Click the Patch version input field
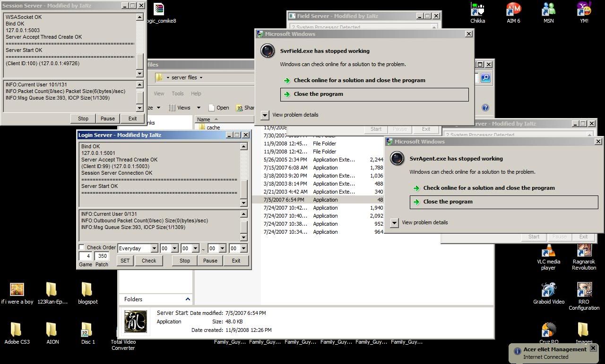 [102, 256]
